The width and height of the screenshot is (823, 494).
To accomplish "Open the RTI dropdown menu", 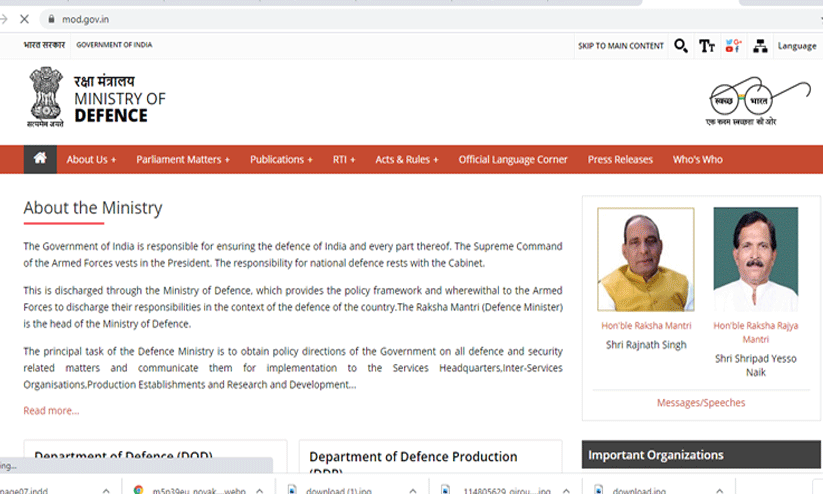I will tap(344, 160).
